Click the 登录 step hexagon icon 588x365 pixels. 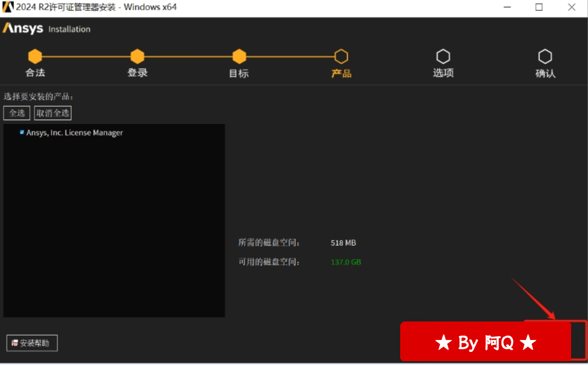137,57
